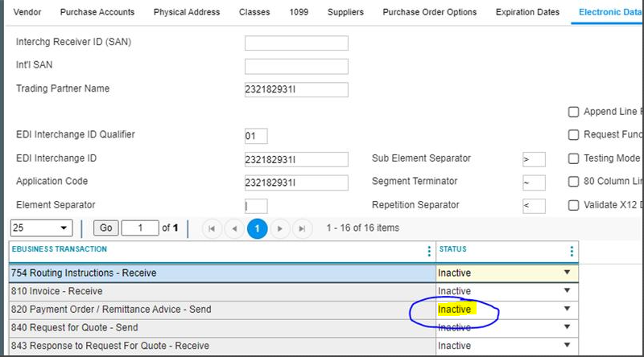The width and height of the screenshot is (644, 357).
Task: Enable the Append Line checkbox
Action: click(574, 112)
